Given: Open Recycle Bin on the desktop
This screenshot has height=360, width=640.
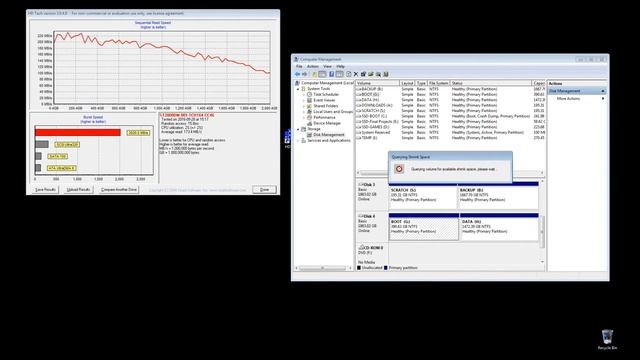Looking at the screenshot, I should pos(607,340).
